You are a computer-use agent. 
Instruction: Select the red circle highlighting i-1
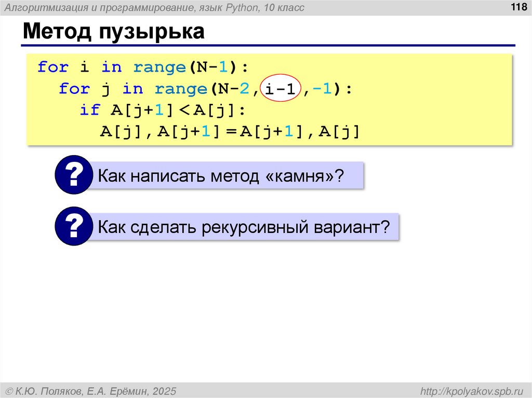pos(281,88)
